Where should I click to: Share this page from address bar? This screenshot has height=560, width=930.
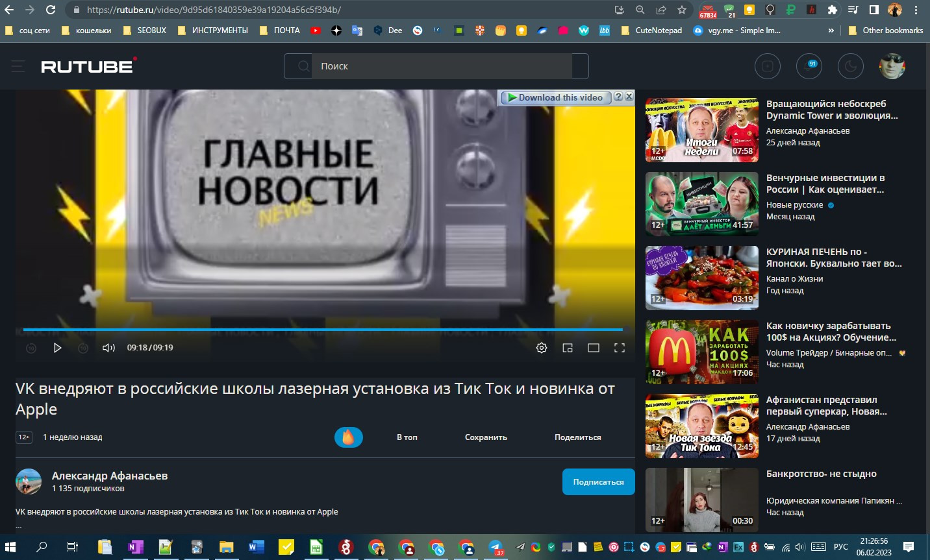[x=661, y=10]
